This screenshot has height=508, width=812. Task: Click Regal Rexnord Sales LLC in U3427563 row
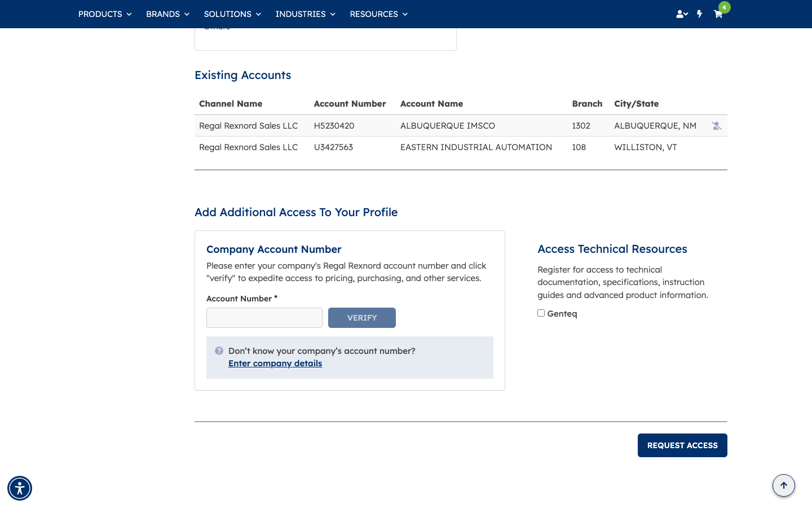(x=248, y=147)
